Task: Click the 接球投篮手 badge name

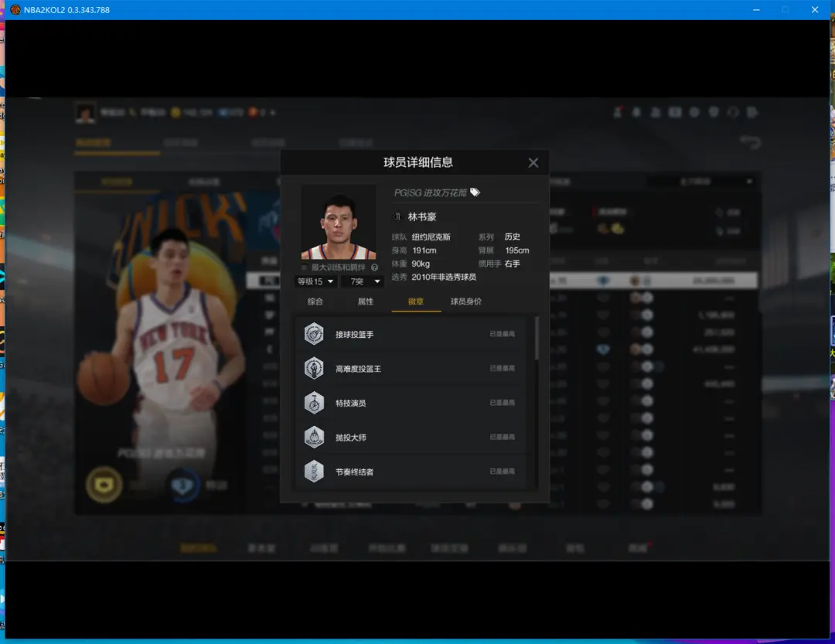Action: tap(355, 335)
